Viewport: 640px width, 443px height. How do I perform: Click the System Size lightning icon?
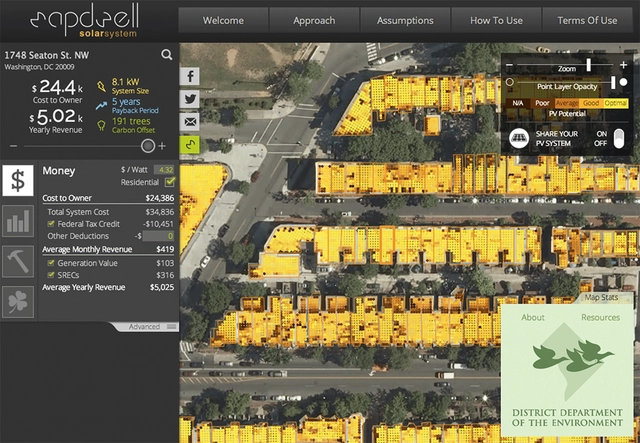click(101, 87)
